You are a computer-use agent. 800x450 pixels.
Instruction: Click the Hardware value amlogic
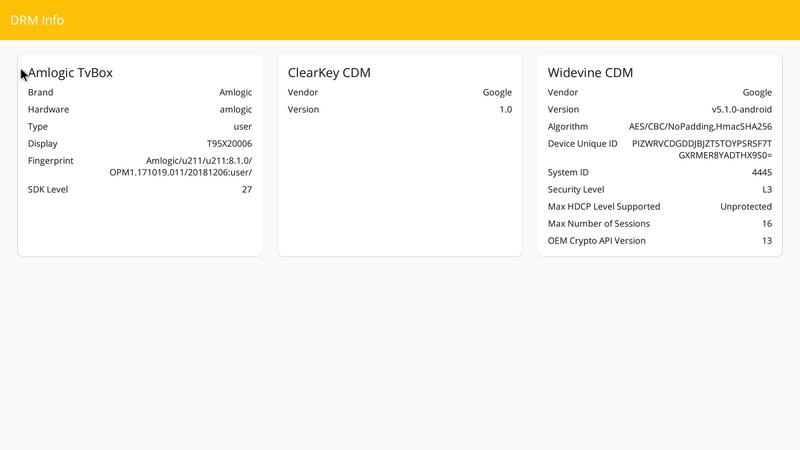236,109
